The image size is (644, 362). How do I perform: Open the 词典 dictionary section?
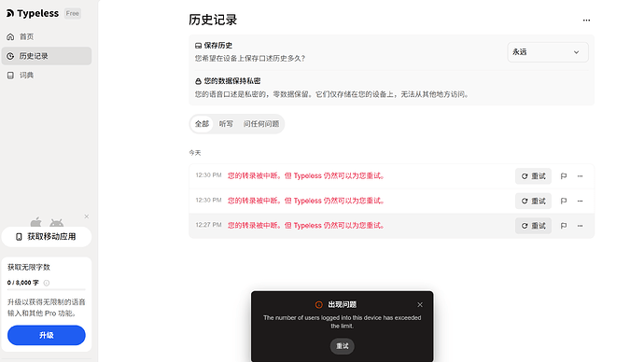(47, 76)
